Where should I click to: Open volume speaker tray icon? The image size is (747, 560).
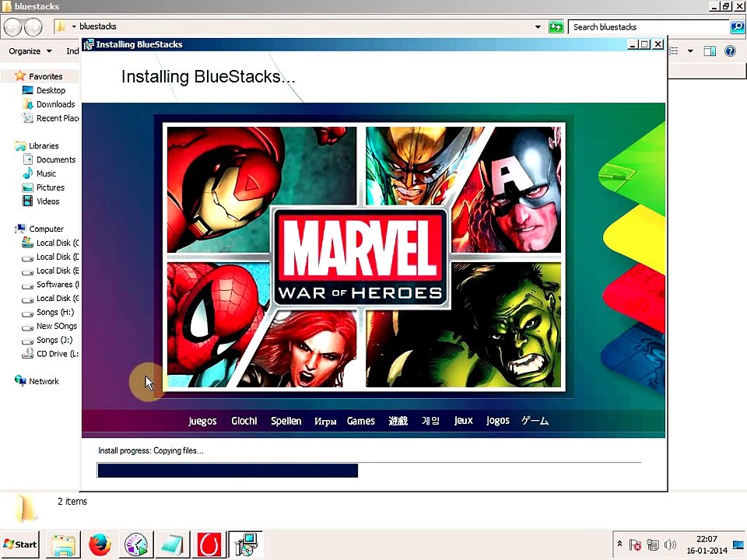coord(670,544)
